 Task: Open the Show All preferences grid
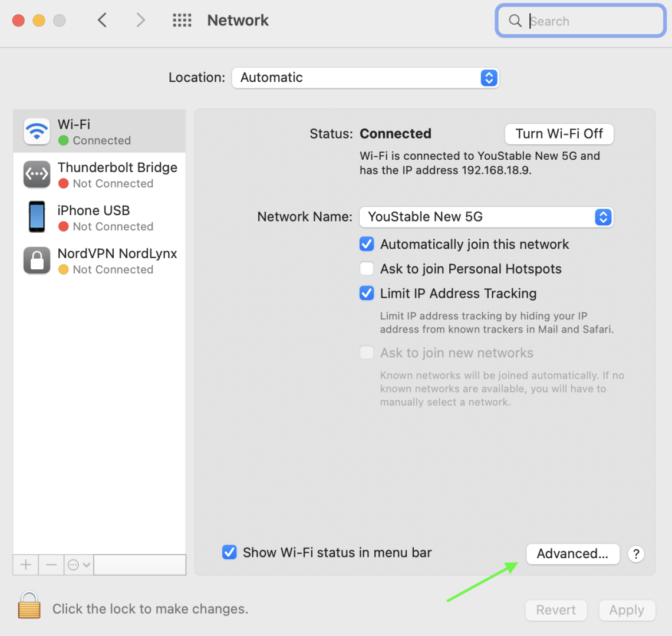coord(182,20)
